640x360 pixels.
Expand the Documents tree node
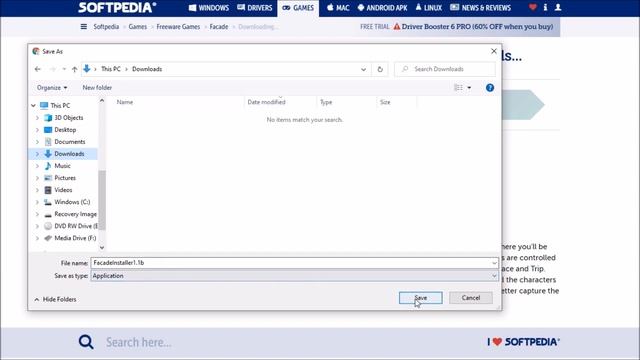point(37,142)
